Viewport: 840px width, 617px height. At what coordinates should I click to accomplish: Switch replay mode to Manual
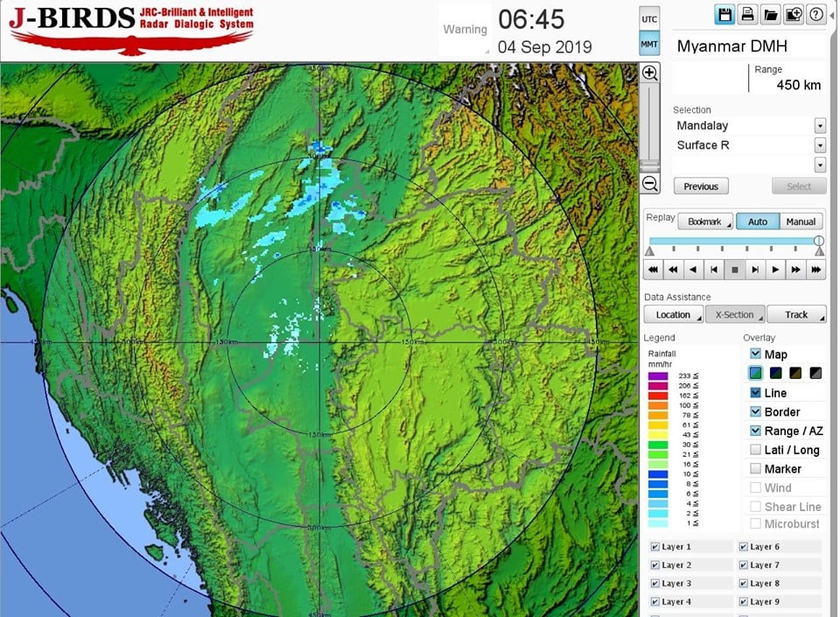(801, 221)
